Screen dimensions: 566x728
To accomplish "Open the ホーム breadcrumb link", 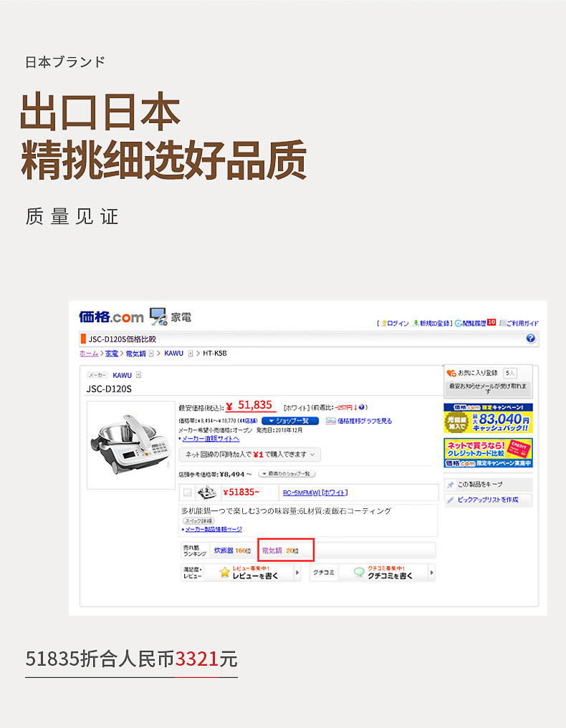I will point(89,354).
